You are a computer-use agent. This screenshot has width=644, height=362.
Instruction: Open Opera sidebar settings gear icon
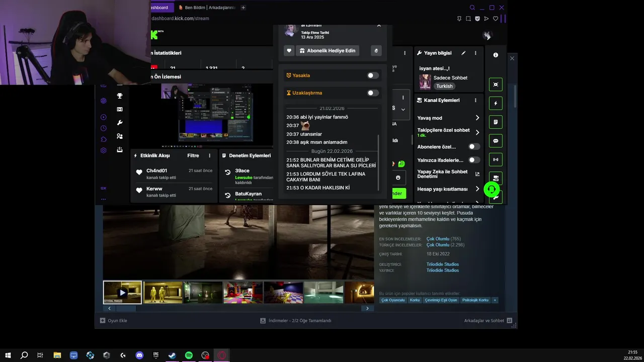[x=103, y=150]
